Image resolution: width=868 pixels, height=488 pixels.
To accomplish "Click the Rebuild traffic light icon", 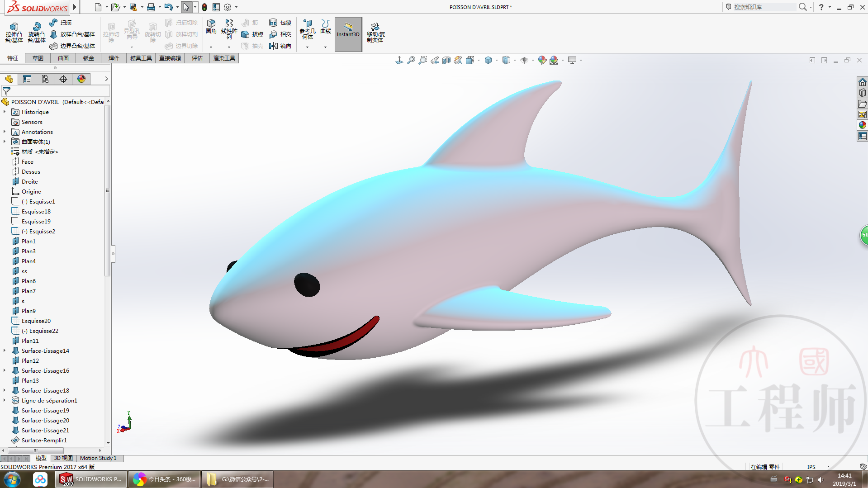I will [x=204, y=7].
